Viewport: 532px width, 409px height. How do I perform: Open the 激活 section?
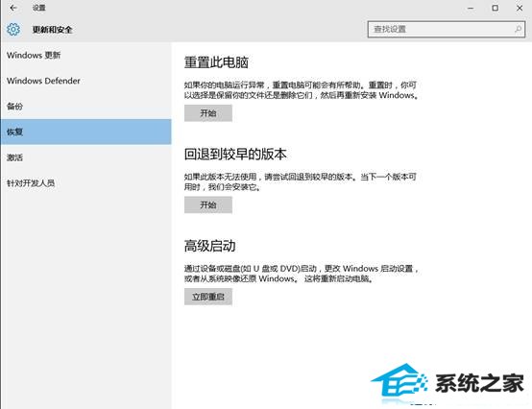tap(85, 157)
